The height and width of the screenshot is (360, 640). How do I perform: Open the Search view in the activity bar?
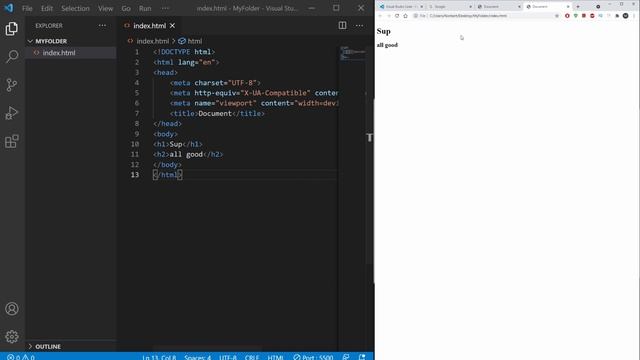(12, 56)
